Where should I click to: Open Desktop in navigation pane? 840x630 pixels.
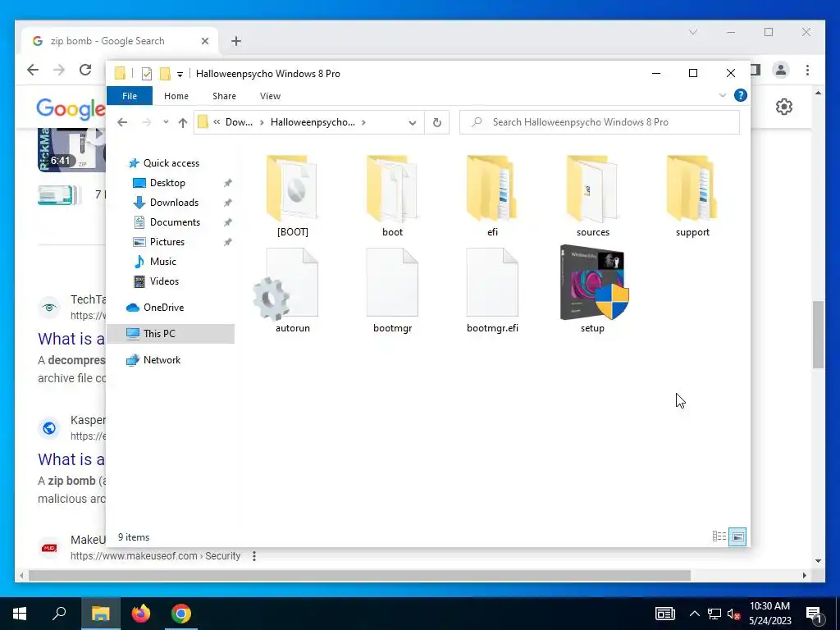coord(158,183)
